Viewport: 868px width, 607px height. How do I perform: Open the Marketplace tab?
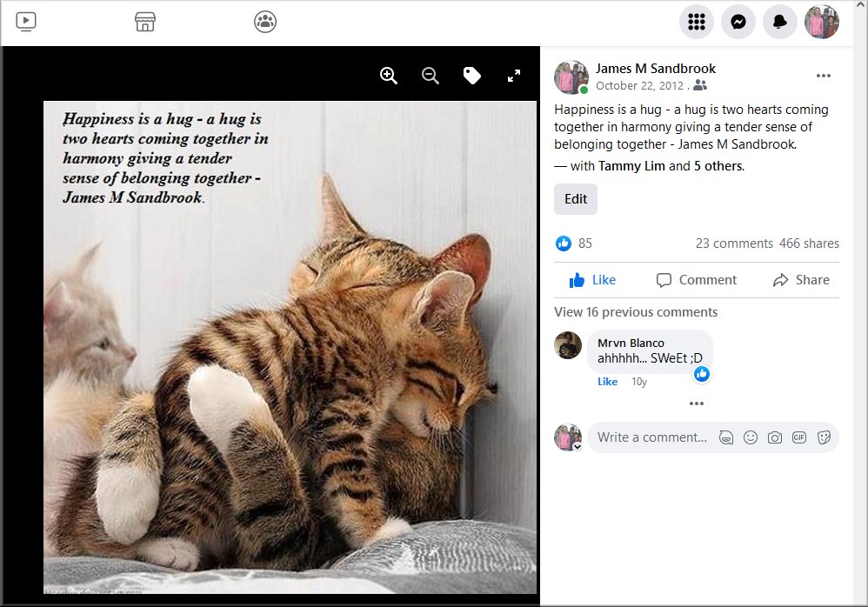tap(145, 22)
